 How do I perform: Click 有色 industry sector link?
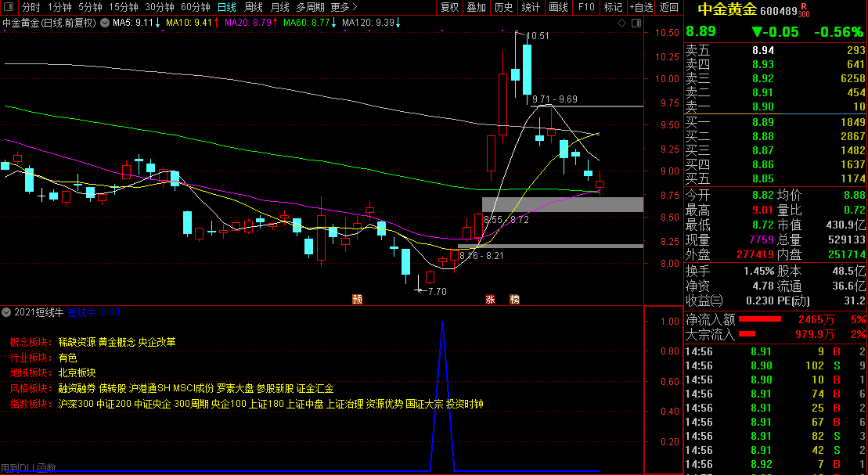click(67, 358)
